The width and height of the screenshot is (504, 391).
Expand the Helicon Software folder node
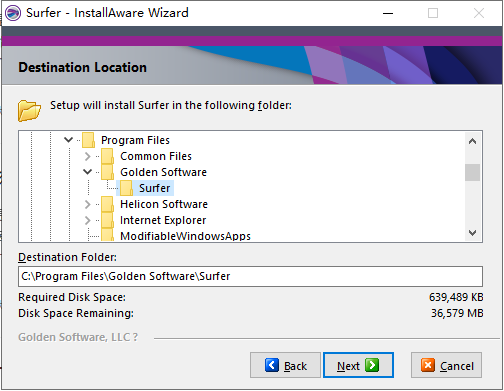pyautogui.click(x=87, y=204)
